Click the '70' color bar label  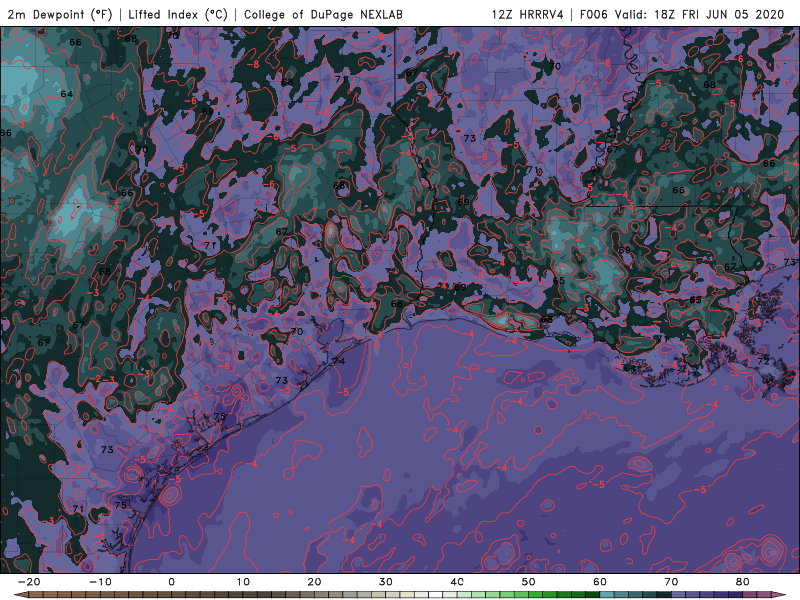pyautogui.click(x=671, y=582)
